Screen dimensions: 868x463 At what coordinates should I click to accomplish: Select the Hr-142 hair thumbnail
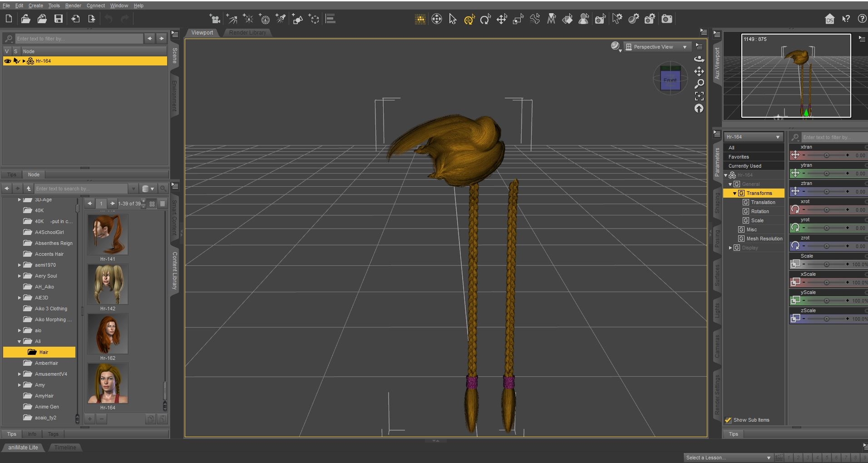[x=108, y=285]
